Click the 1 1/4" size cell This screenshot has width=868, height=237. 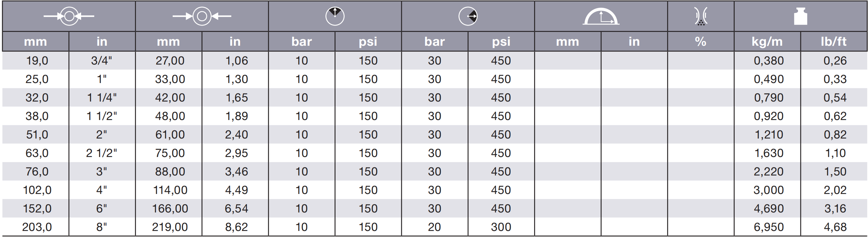tap(102, 97)
